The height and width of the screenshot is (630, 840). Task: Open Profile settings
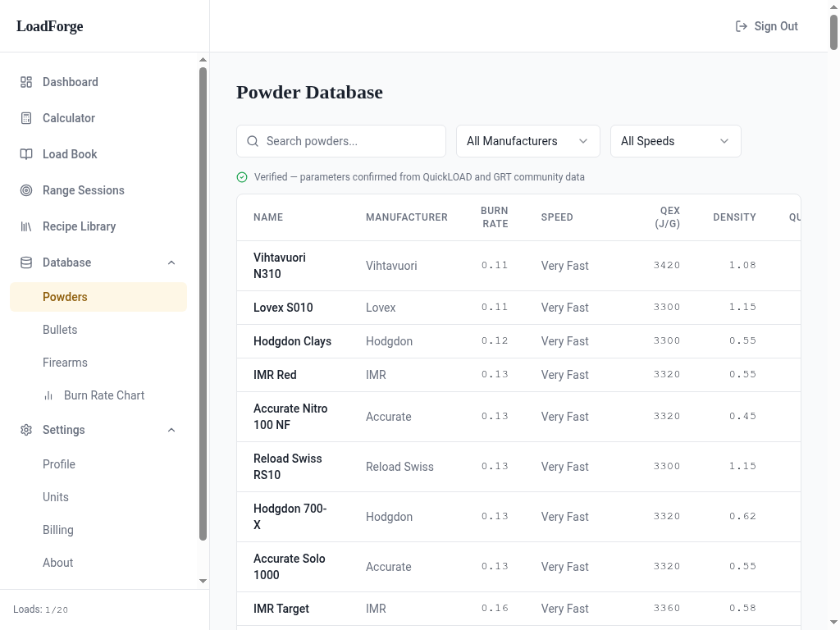(98, 464)
